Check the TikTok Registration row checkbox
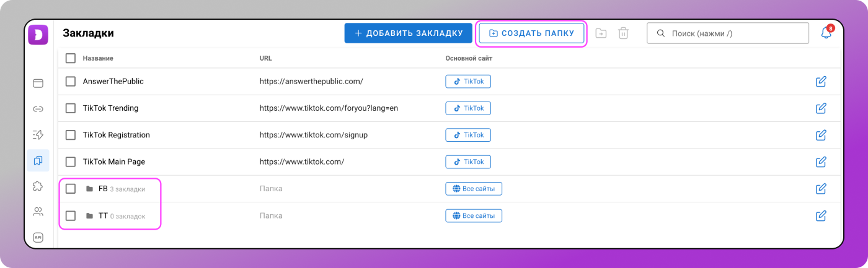This screenshot has width=868, height=268. (71, 135)
